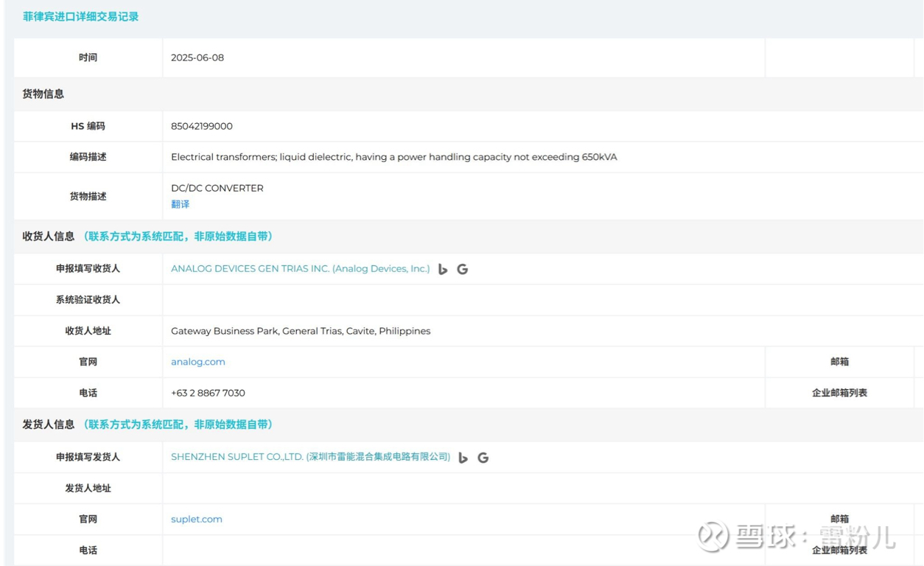
Task: Search Shenzhen Suplet shipper on Bing
Action: click(x=463, y=458)
